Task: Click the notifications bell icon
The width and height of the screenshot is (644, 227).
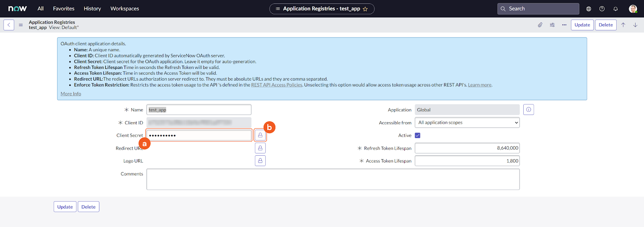Action: click(615, 9)
